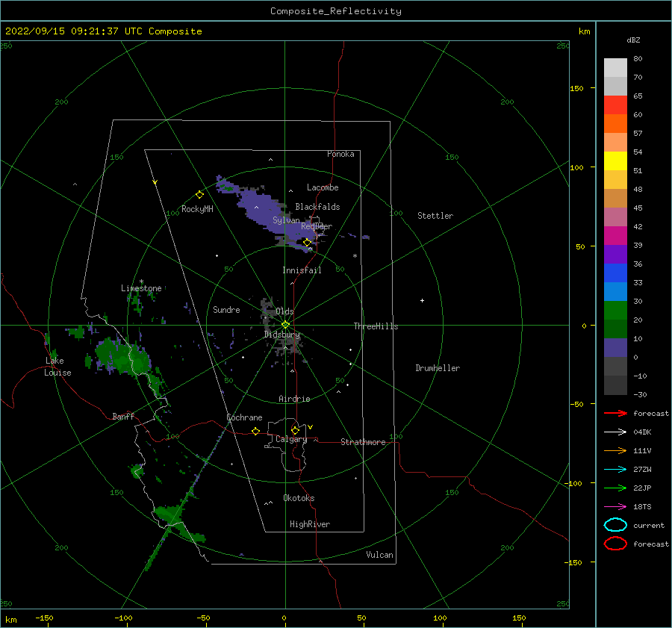Click the magenta 18TS arrow icon
The width and height of the screenshot is (672, 628).
615,507
